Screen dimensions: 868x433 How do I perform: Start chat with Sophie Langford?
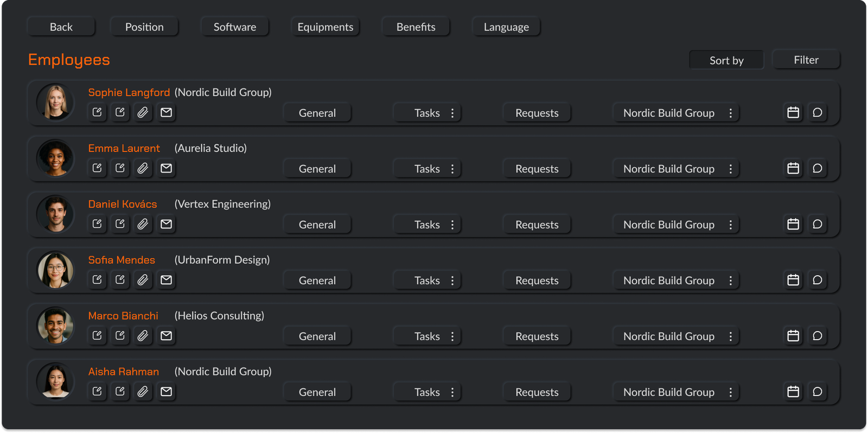pos(818,112)
